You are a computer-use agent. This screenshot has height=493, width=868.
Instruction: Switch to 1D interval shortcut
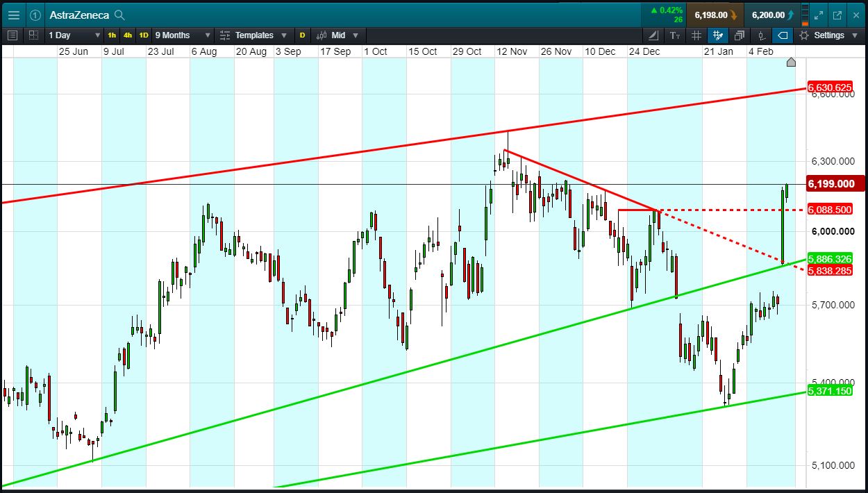pos(144,35)
